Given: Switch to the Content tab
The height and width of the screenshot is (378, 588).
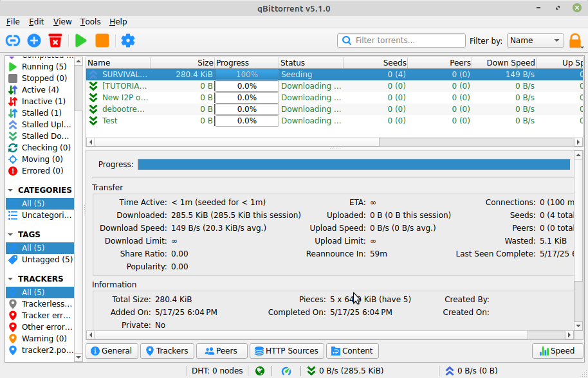Looking at the screenshot, I should tap(352, 351).
